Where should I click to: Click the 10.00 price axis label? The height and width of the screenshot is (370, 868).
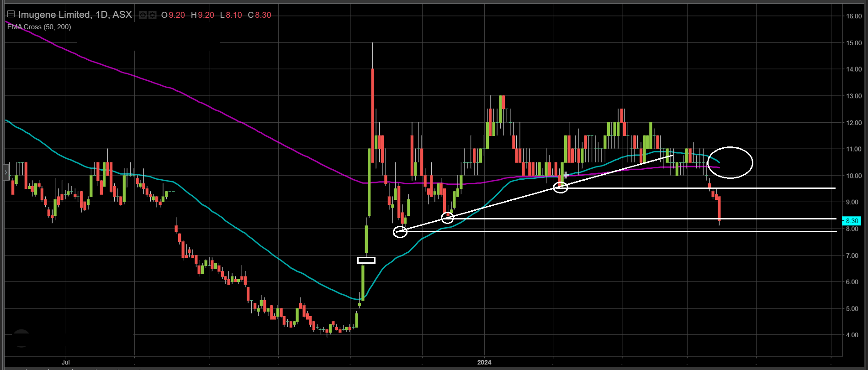tap(854, 176)
